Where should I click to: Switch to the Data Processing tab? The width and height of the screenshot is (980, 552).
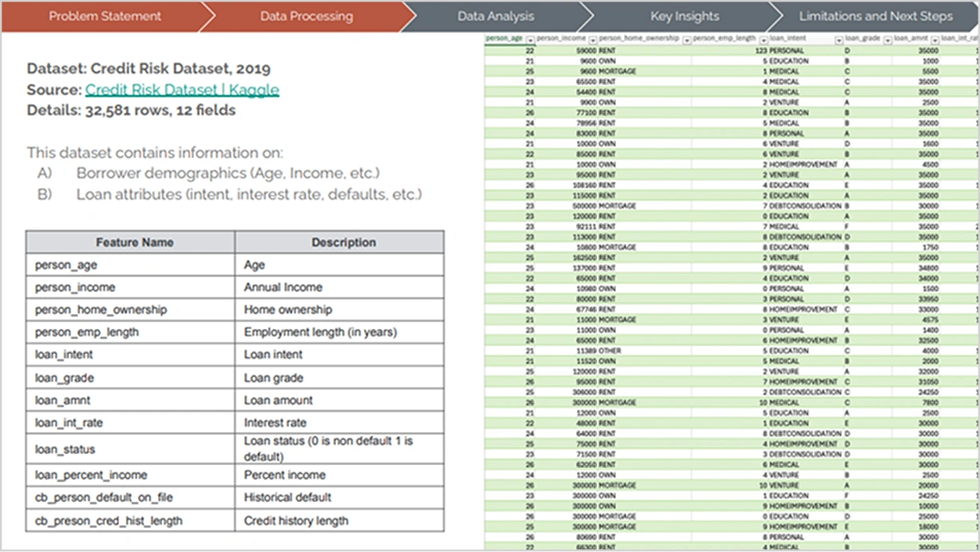click(x=306, y=16)
